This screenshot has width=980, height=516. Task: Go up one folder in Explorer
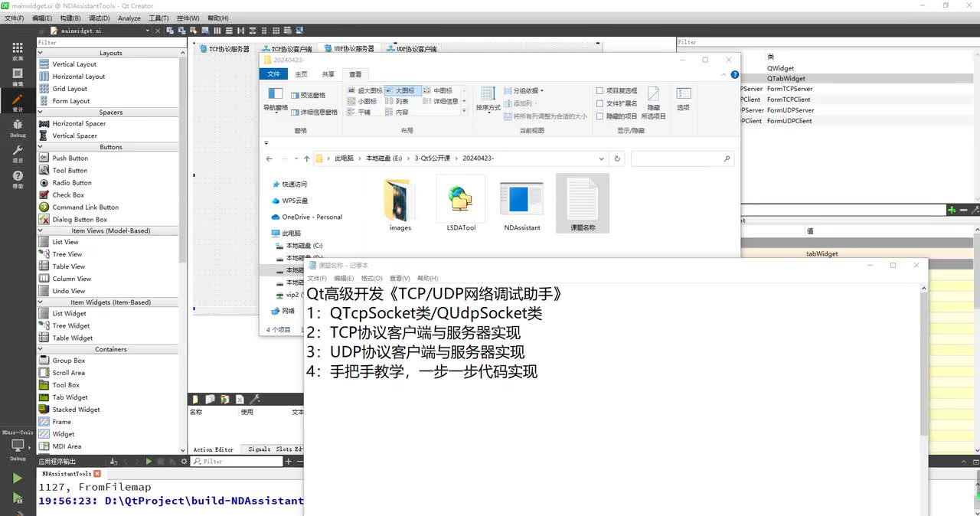tap(306, 158)
